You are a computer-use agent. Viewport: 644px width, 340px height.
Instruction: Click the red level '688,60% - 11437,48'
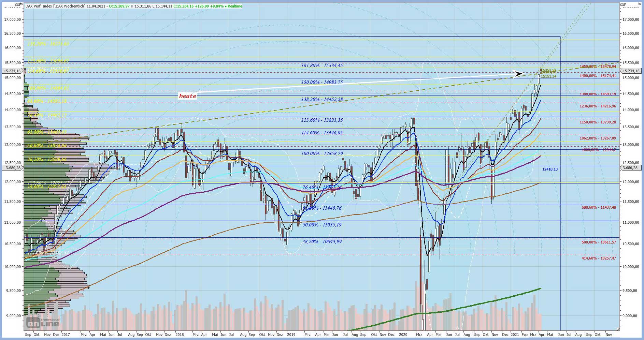click(599, 207)
